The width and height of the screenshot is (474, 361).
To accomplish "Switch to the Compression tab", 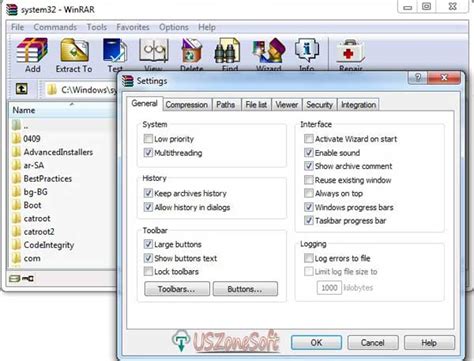I will [187, 105].
